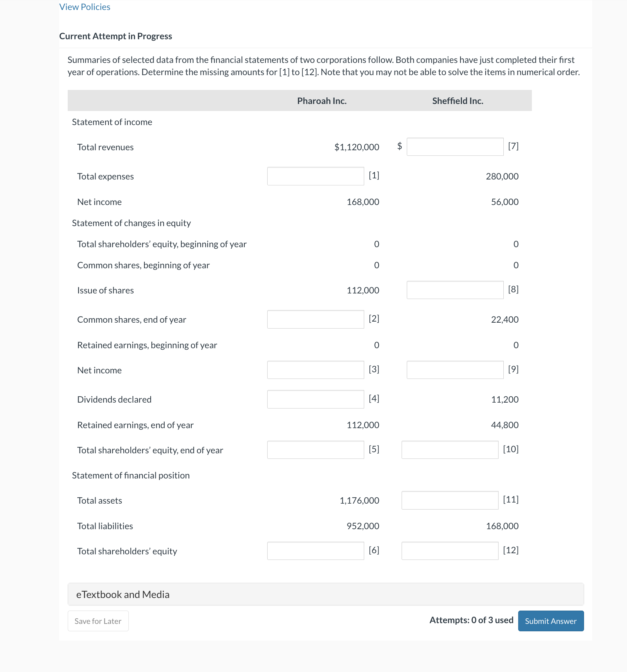Click input [11] for Sheffield Total assets

[x=449, y=500]
